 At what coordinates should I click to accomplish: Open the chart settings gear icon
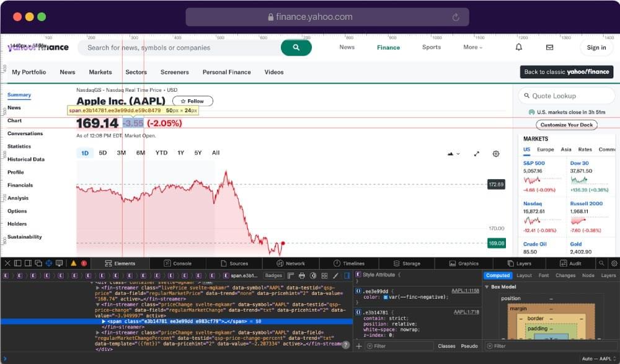(x=496, y=153)
